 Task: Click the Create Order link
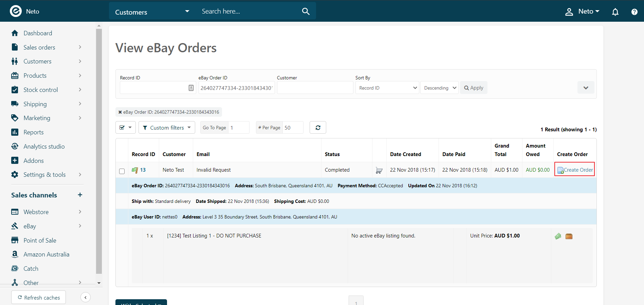click(x=575, y=170)
